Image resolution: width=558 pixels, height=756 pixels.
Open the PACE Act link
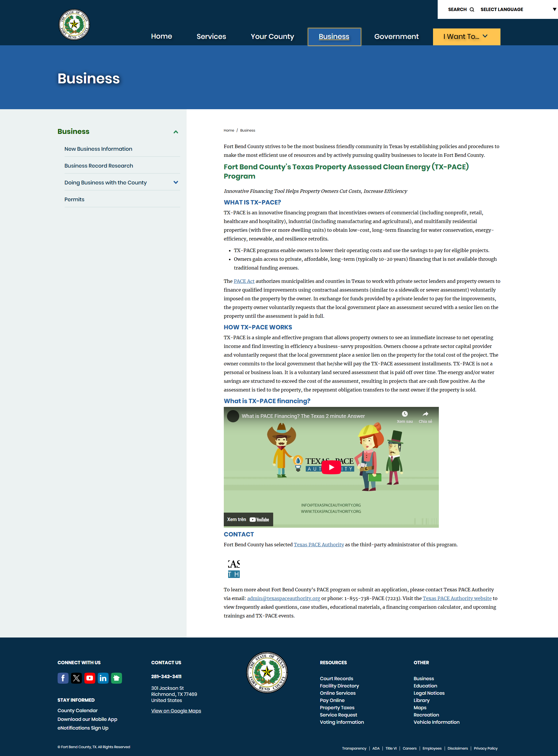(x=244, y=281)
